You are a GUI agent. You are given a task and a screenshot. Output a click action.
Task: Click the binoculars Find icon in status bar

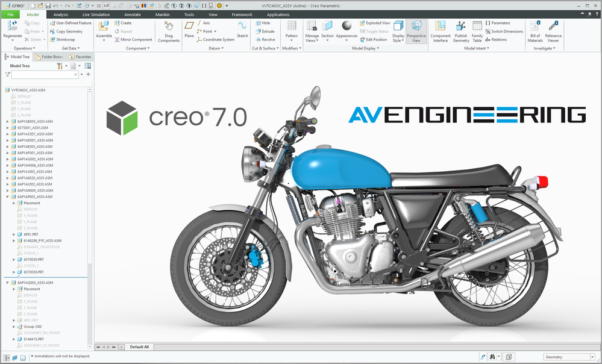coord(492,357)
